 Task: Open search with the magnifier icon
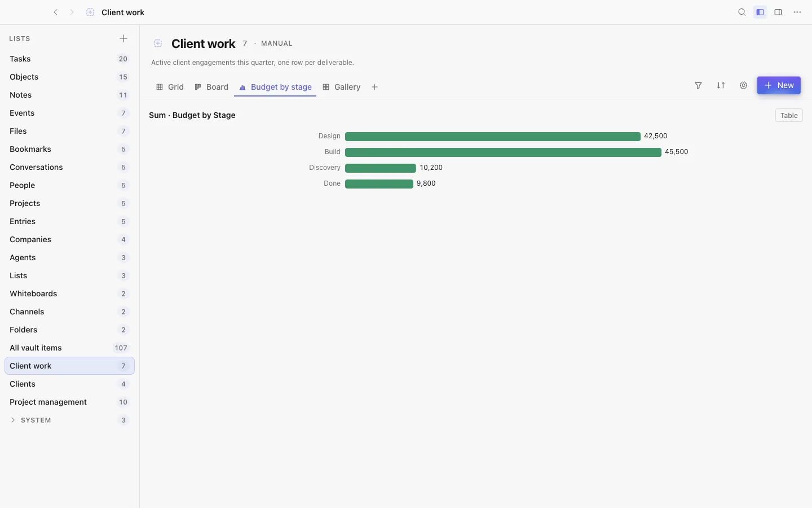tap(742, 12)
